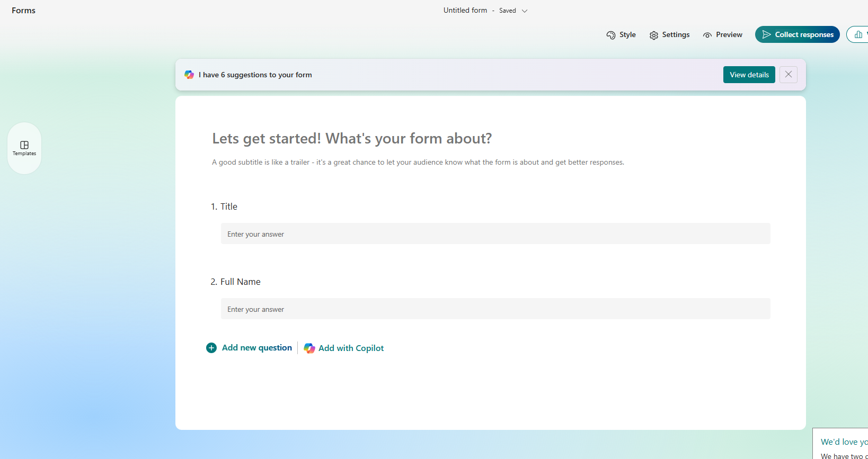Click the form subtitle description text
The image size is (868, 459).
(418, 163)
